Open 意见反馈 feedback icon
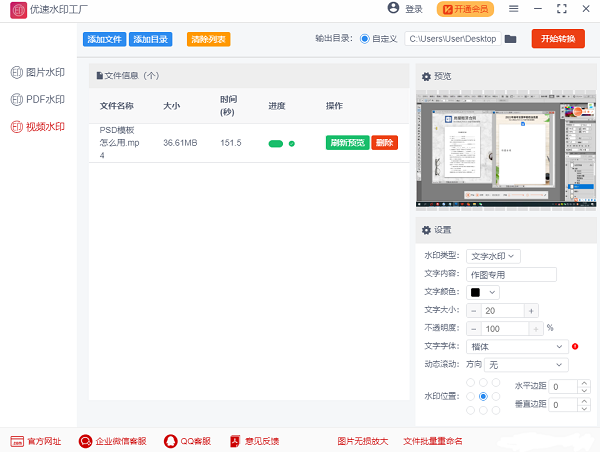This screenshot has height=452, width=600. tap(235, 441)
